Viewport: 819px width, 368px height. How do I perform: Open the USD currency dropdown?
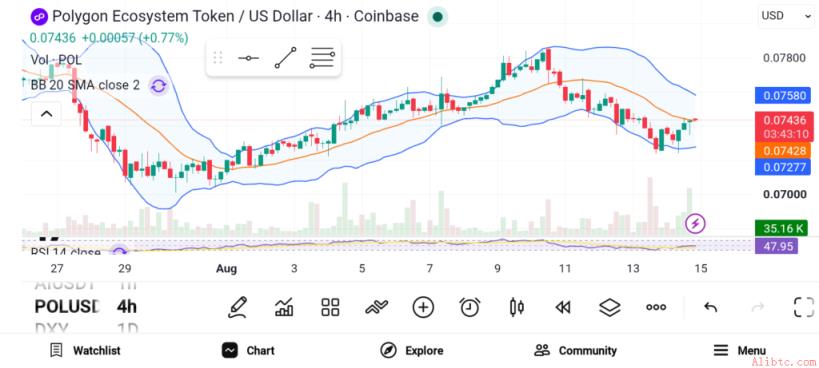click(785, 16)
